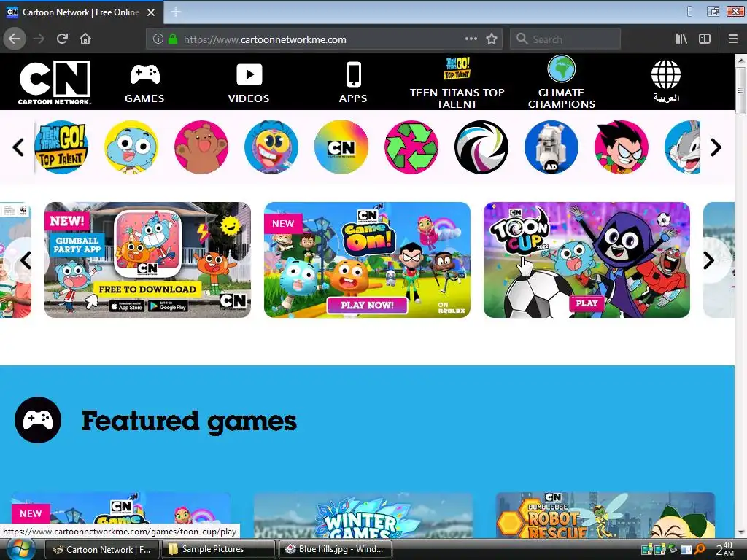Select the rainbow CN logo circle
Image resolution: width=747 pixels, height=560 pixels.
(x=341, y=147)
